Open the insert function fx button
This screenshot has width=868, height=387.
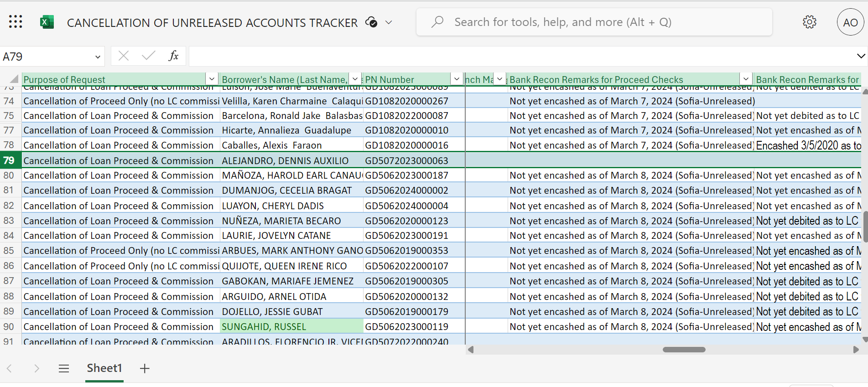pyautogui.click(x=173, y=56)
